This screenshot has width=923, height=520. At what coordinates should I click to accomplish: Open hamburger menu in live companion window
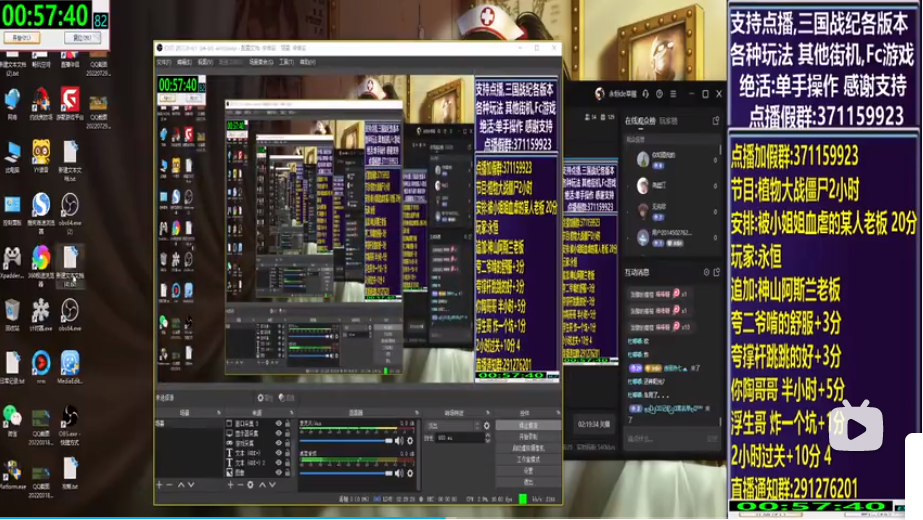[673, 94]
